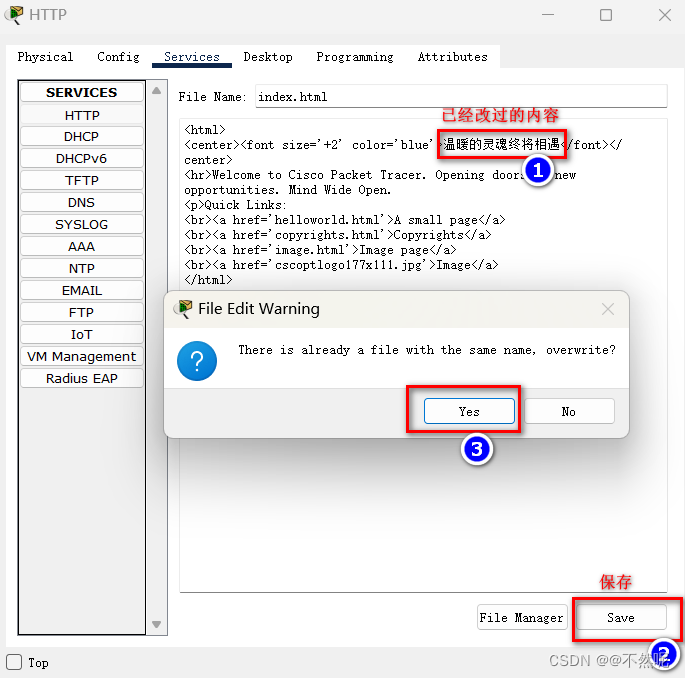
Task: Maximize the HTTP window
Action: [x=606, y=15]
